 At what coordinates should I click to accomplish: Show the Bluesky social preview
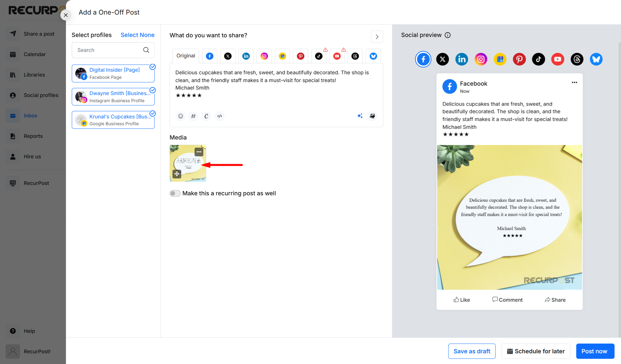[x=596, y=59]
